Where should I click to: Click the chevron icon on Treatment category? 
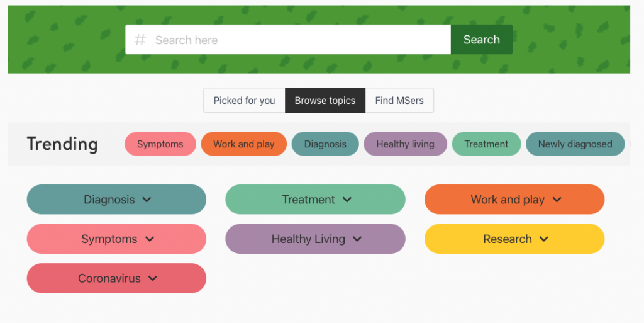pos(347,200)
